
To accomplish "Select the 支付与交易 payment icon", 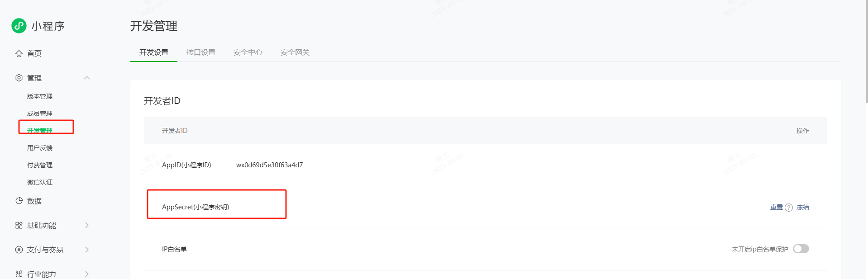I will click(x=18, y=249).
